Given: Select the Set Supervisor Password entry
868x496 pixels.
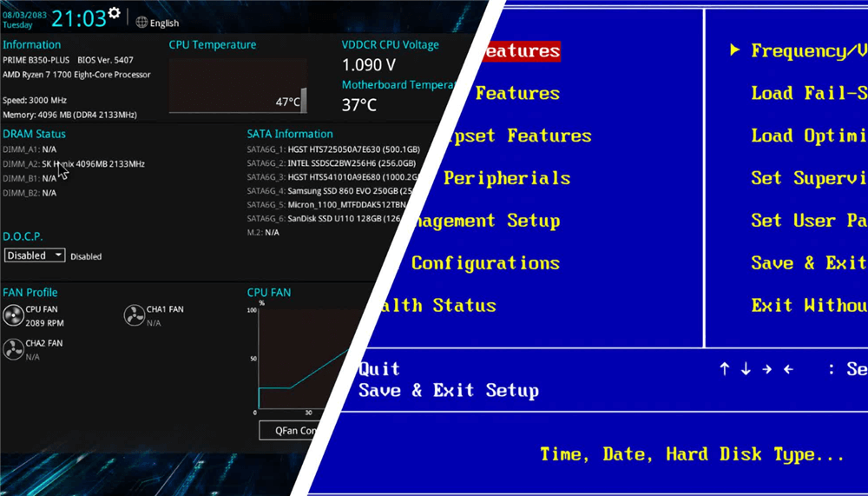Looking at the screenshot, I should click(808, 178).
